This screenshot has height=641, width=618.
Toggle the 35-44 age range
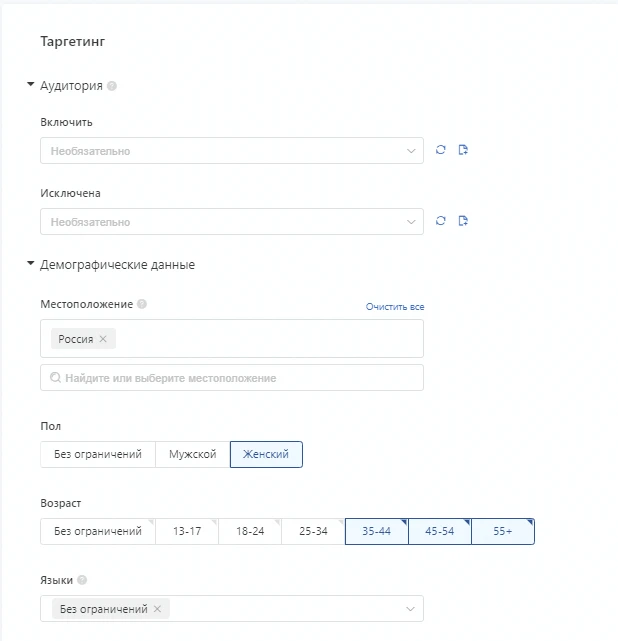tap(376, 531)
